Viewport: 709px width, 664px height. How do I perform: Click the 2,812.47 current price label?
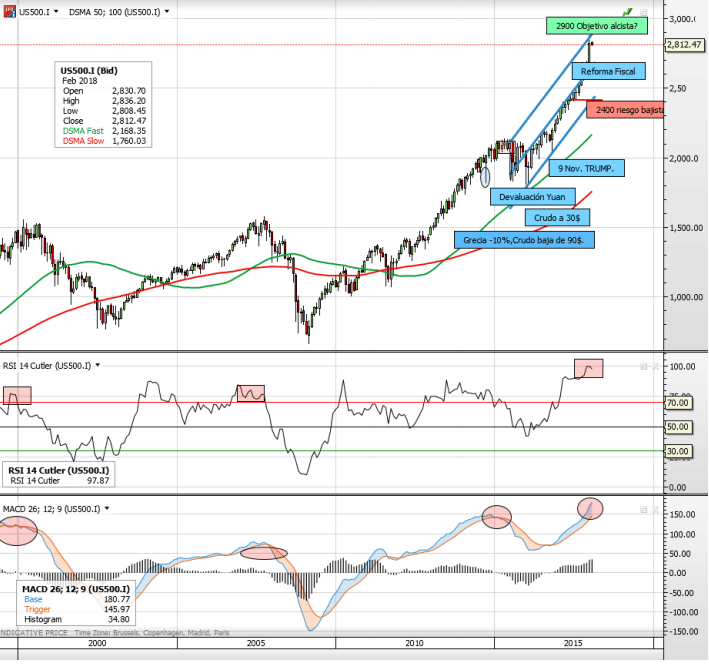(684, 45)
